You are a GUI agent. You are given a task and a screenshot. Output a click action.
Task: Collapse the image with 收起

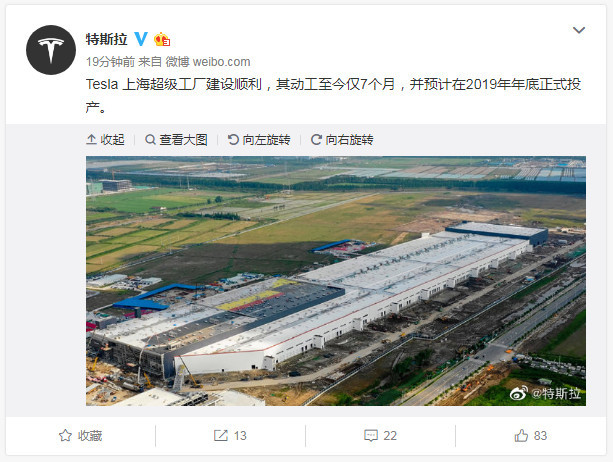105,140
